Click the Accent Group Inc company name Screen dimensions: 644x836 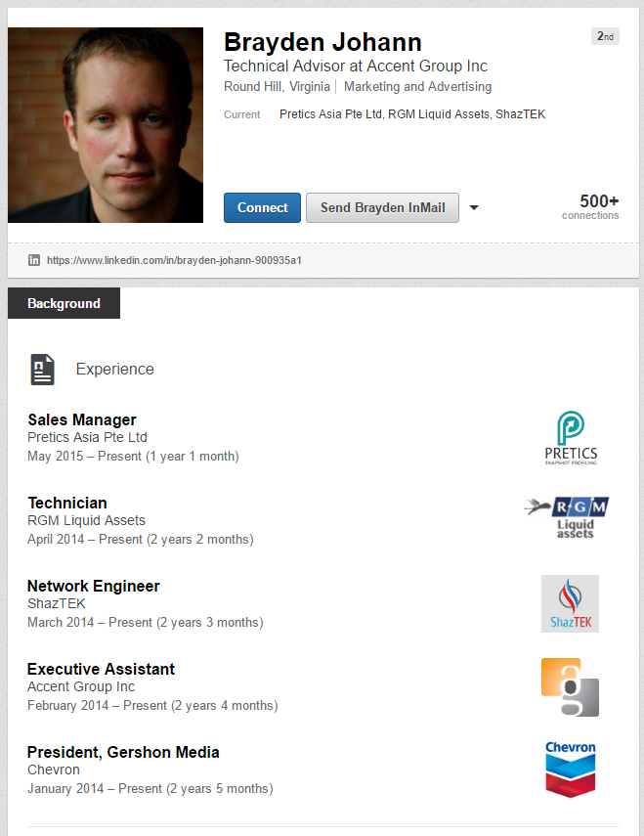coord(81,686)
